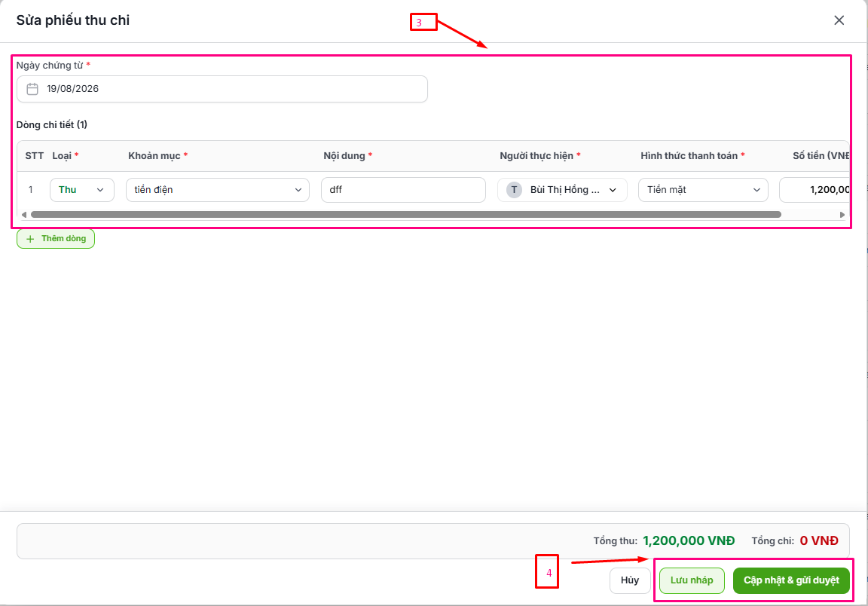
Task: Click the Tổng chi value 0 VNĐ
Action: (x=819, y=540)
